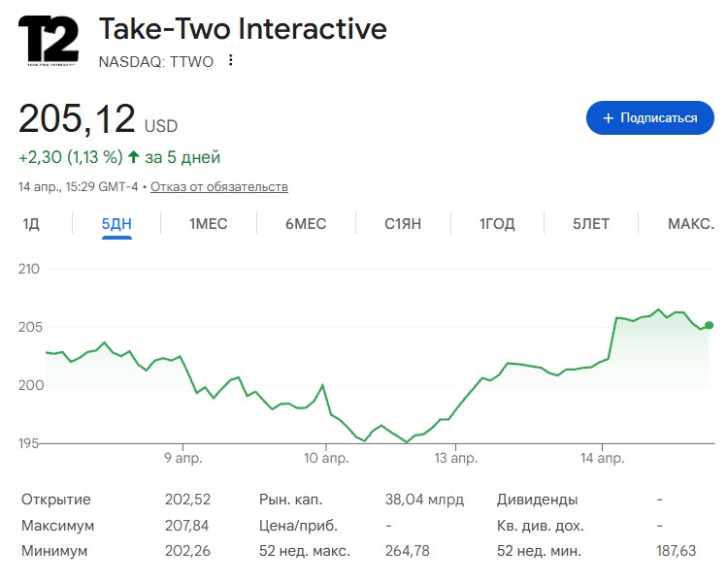Select the 5ДН time range tab
Screen dimensions: 728x582
click(116, 224)
